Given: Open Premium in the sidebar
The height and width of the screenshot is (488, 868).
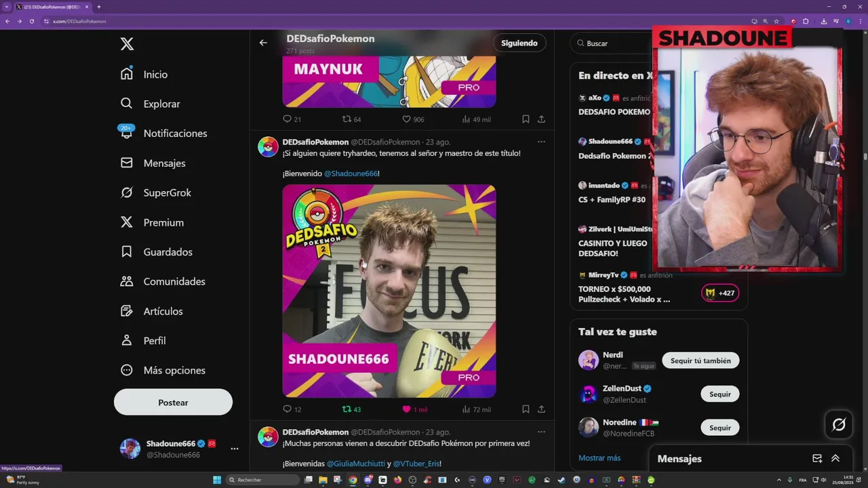Looking at the screenshot, I should 152,222.
